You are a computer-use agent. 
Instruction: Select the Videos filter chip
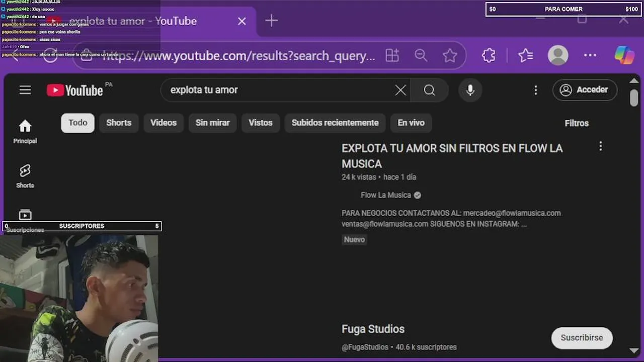pos(164,123)
